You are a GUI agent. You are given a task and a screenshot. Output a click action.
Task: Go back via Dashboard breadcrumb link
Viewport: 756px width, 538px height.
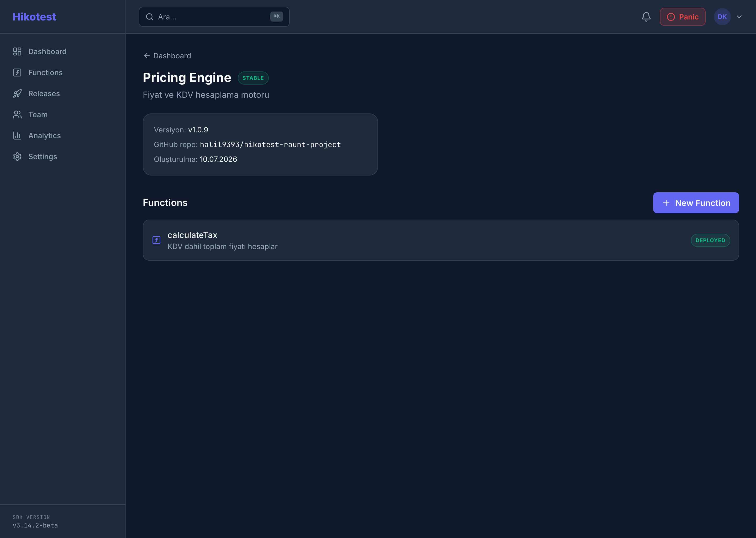point(167,56)
